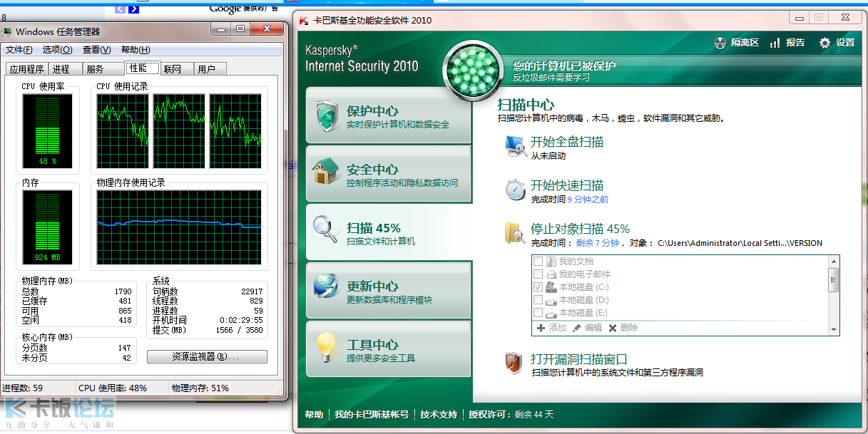Click the scan list scroll up arrow
Viewport: 868px width, 434px height.
pos(833,262)
